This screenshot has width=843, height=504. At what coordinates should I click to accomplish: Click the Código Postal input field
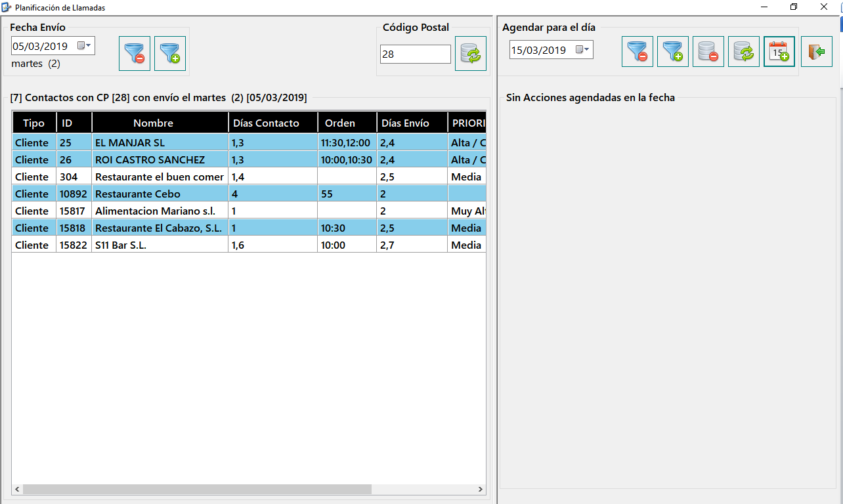click(x=416, y=54)
